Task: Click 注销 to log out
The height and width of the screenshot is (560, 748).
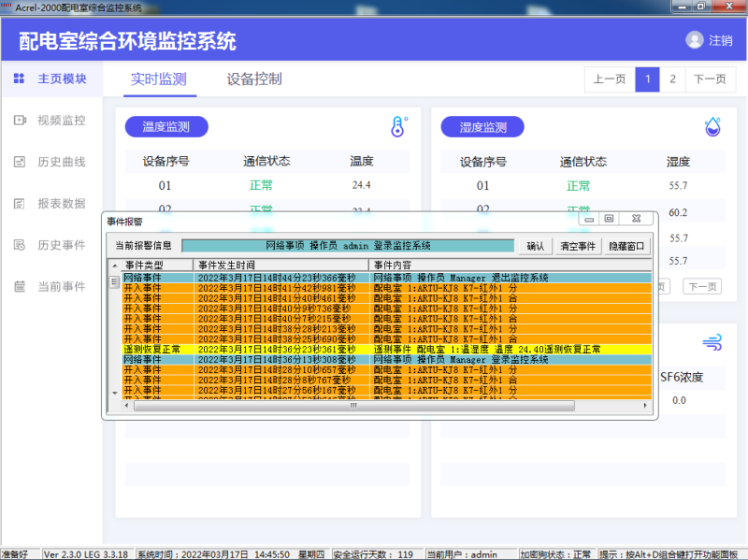Action: tap(720, 40)
